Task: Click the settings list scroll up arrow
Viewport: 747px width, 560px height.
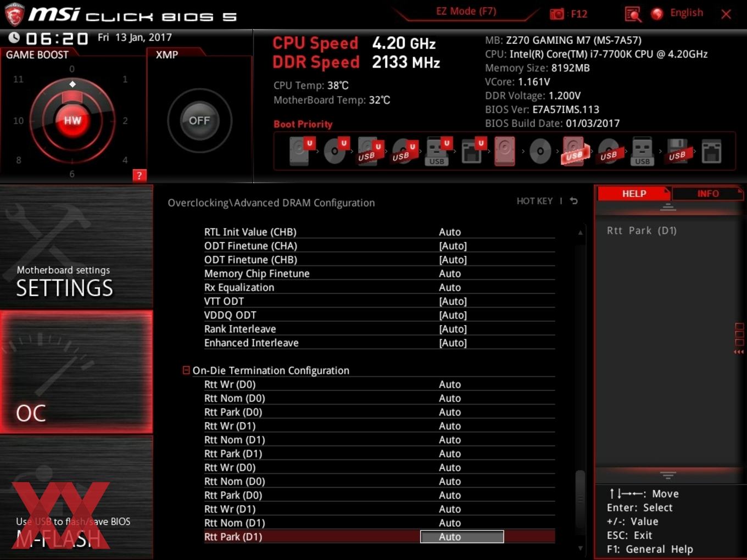Action: (x=580, y=233)
